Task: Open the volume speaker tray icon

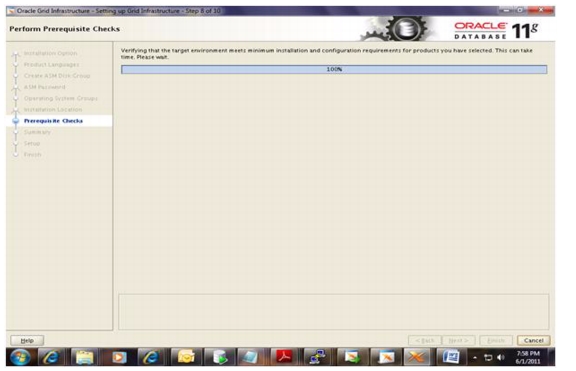Action: pyautogui.click(x=500, y=357)
